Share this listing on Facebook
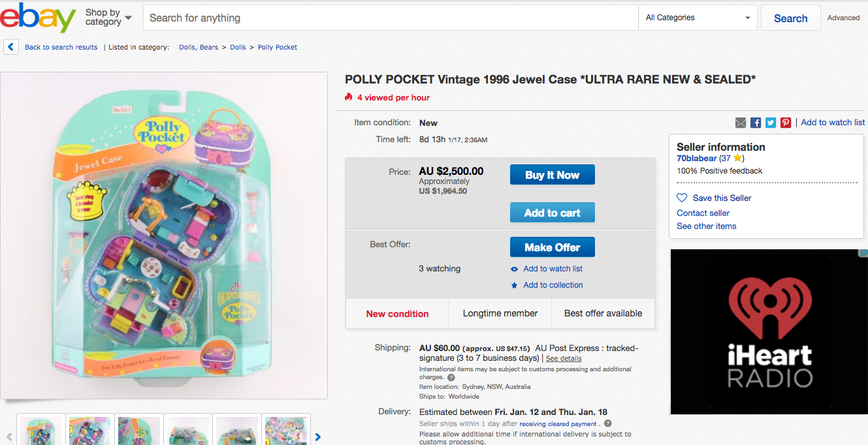The image size is (868, 445). click(x=755, y=122)
